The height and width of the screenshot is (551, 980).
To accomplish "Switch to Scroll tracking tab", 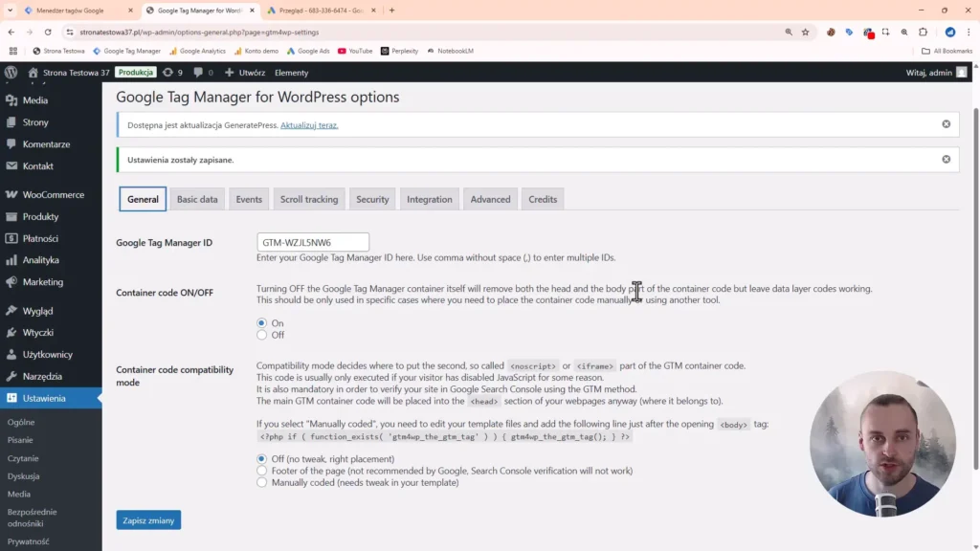I will [x=309, y=199].
